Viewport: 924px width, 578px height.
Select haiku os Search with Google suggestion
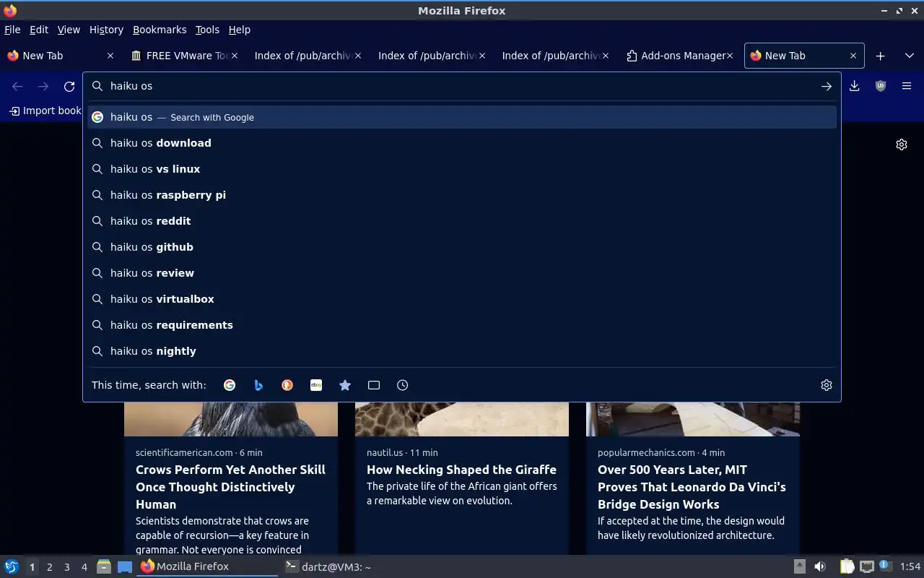pos(462,117)
